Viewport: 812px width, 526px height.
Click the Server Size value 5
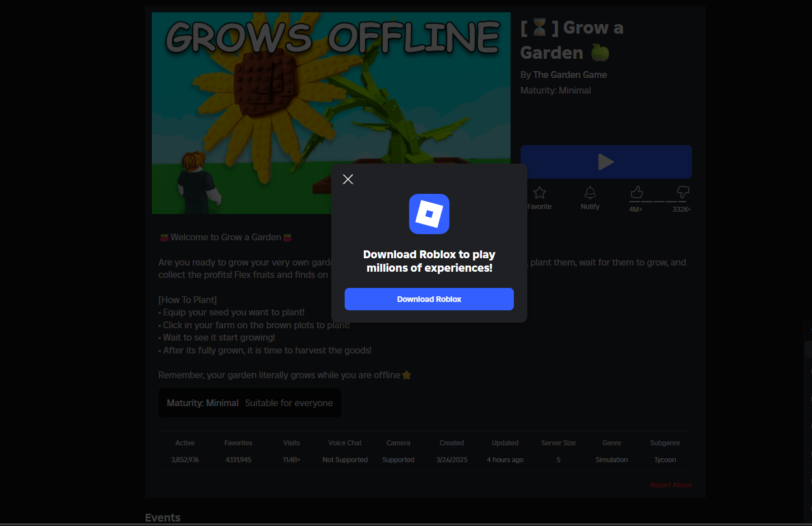(x=559, y=460)
